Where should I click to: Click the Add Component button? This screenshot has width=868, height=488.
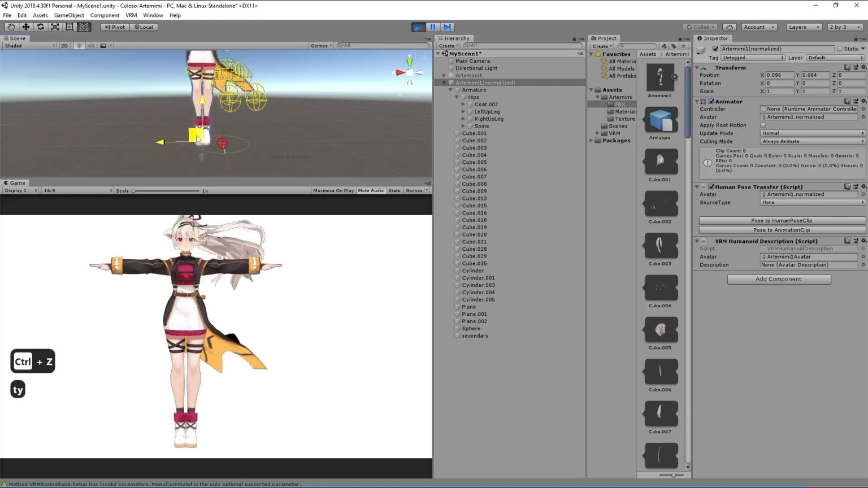click(779, 278)
